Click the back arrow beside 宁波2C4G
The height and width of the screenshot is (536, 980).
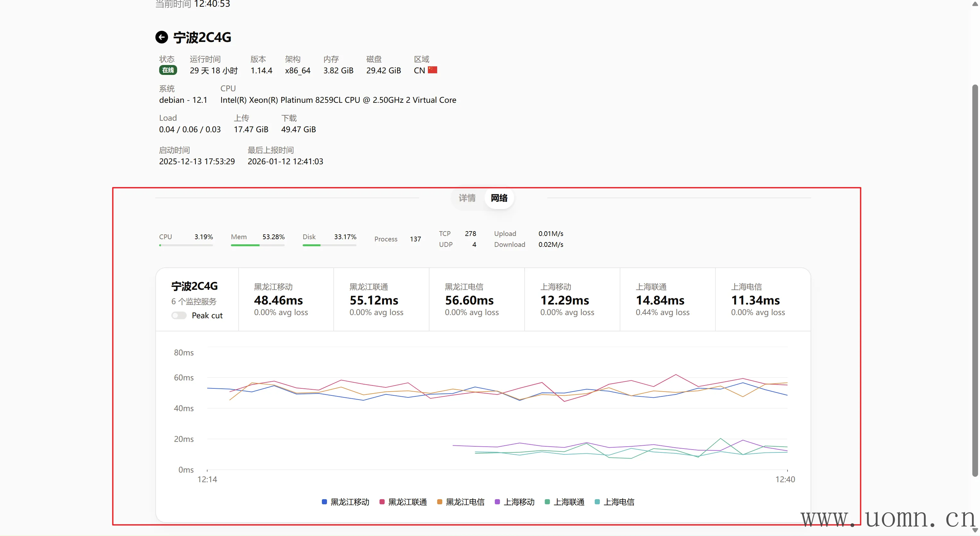point(161,37)
